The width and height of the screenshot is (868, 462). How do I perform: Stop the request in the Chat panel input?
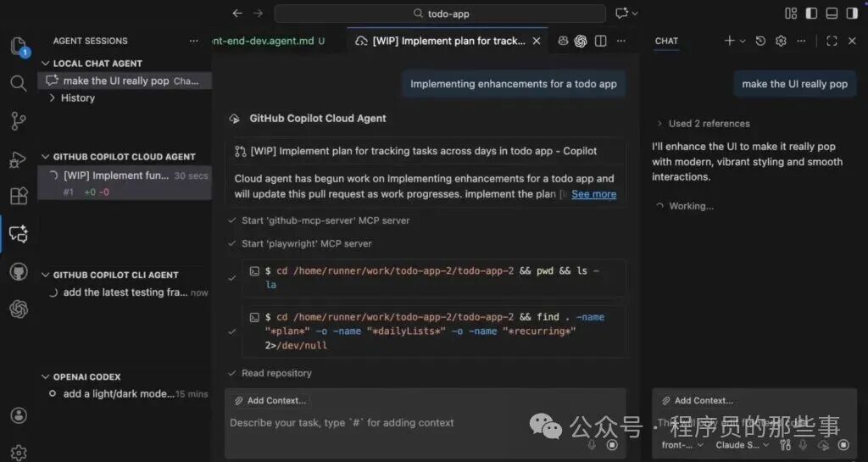pyautogui.click(x=843, y=444)
